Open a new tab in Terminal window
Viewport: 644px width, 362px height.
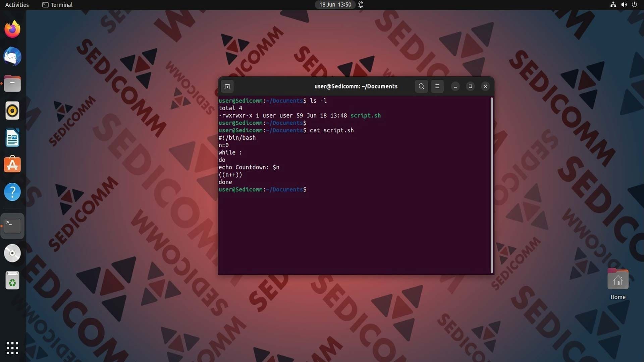coord(227,86)
